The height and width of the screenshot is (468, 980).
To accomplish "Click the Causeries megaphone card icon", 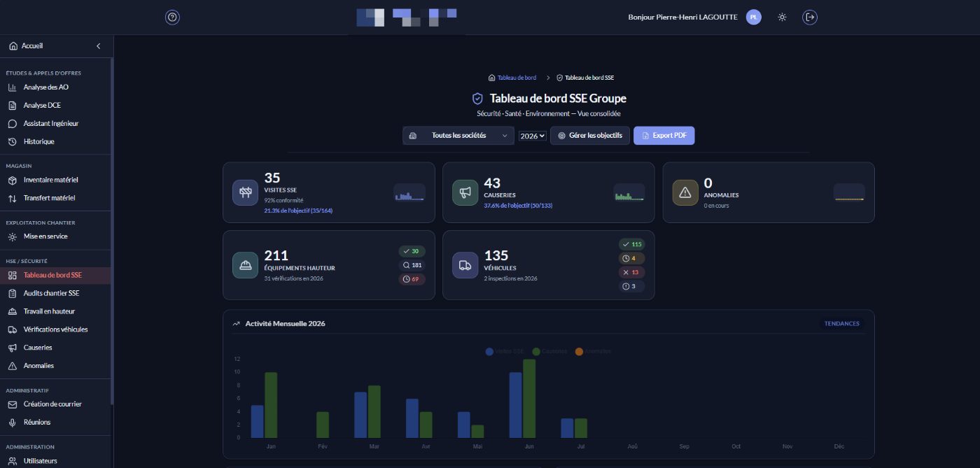I will [x=465, y=192].
